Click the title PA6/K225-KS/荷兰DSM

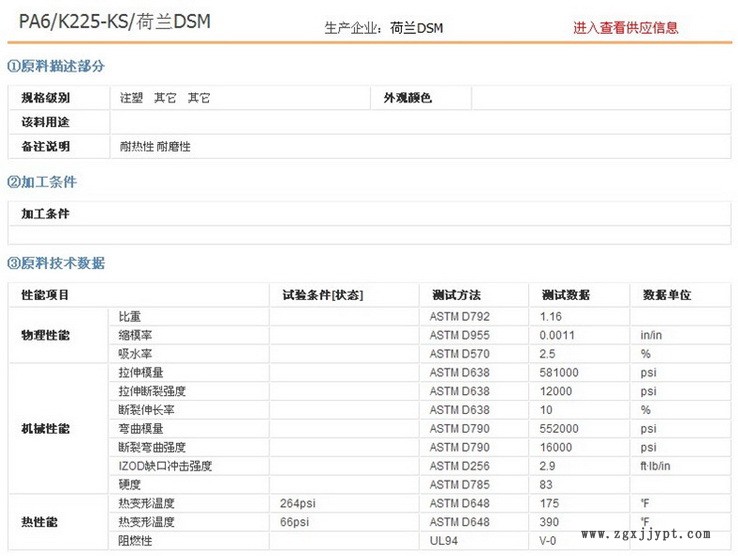coord(114,22)
